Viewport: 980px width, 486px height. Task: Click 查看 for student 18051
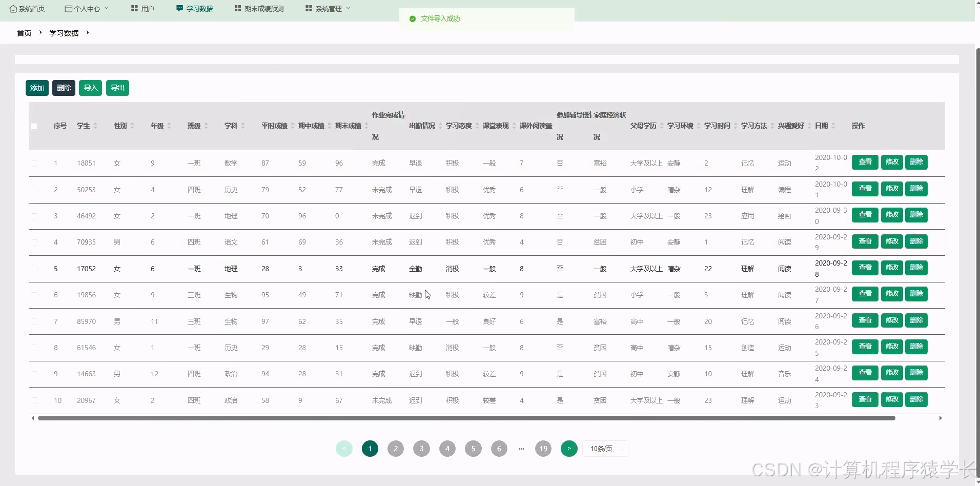(x=865, y=162)
